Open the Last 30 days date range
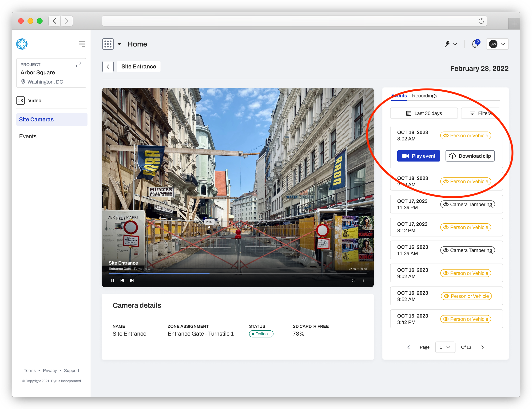Viewport: 532px width, 409px height. coord(424,113)
